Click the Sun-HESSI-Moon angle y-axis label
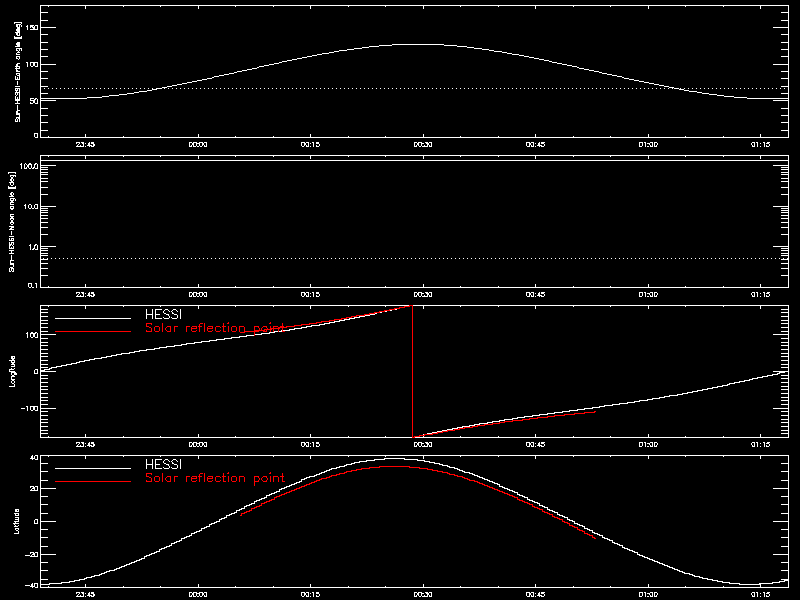The height and width of the screenshot is (600, 800). click(12, 222)
